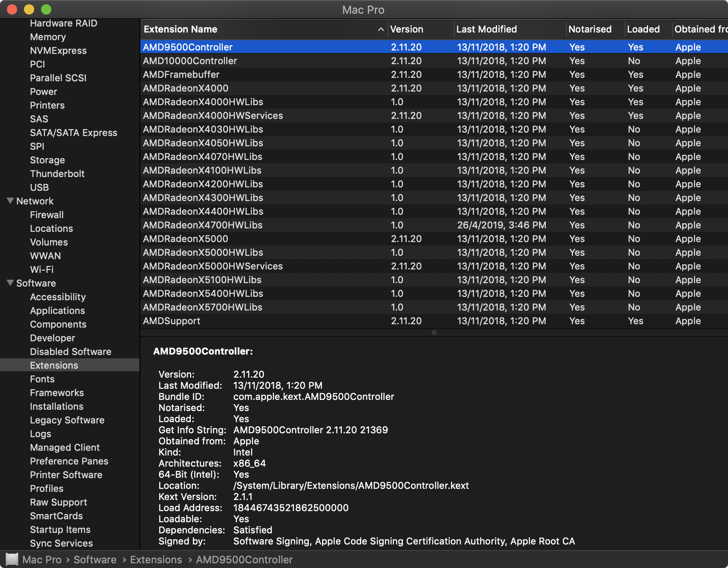Click the Location path /System/Library/Extensions
Image resolution: width=728 pixels, height=568 pixels.
(351, 485)
